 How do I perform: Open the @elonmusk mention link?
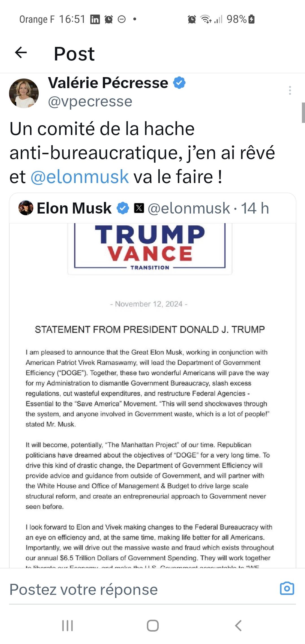pyautogui.click(x=80, y=177)
